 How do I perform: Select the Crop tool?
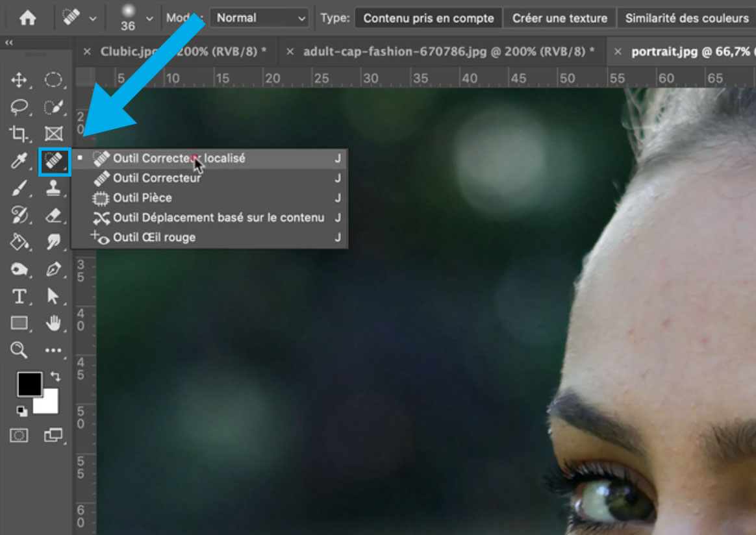(x=19, y=134)
